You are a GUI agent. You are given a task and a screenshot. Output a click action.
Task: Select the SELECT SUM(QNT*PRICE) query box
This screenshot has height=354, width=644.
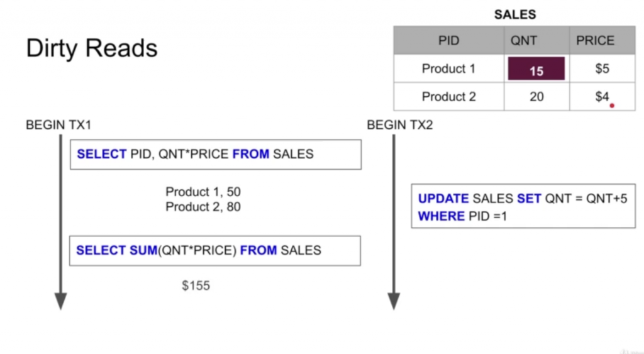point(215,250)
